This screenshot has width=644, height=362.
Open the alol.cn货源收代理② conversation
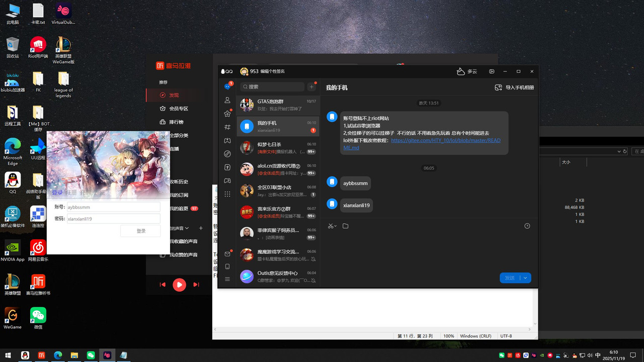pyautogui.click(x=278, y=169)
